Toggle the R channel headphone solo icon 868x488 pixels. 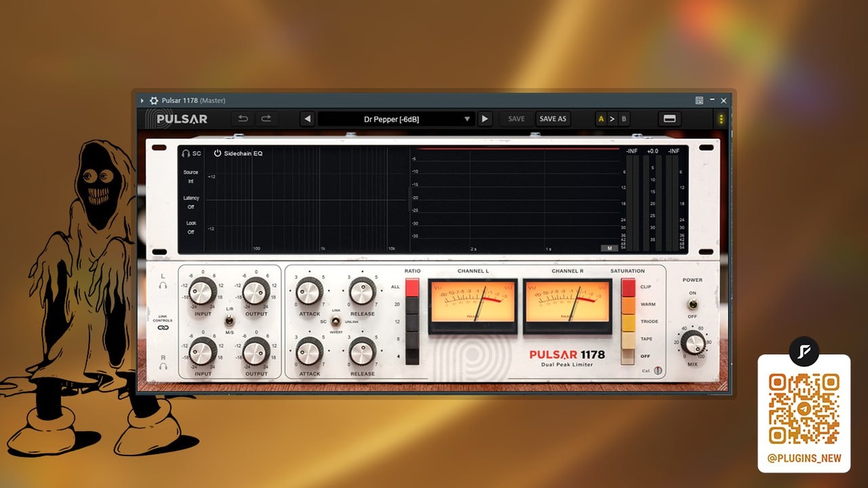click(x=163, y=366)
